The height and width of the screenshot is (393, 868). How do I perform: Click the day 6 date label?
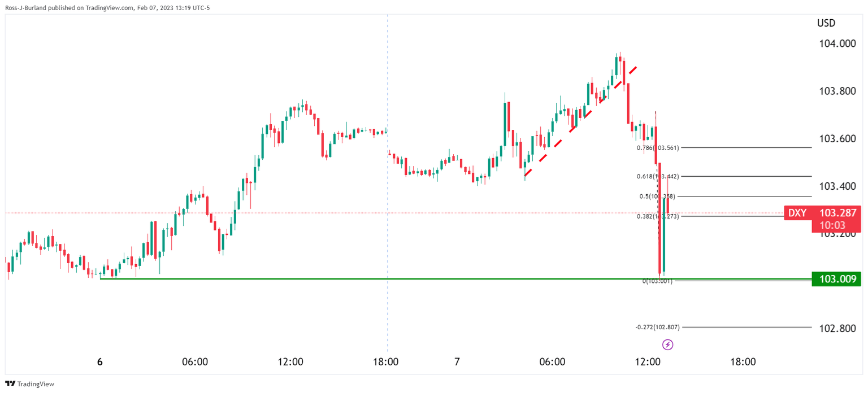tap(100, 361)
